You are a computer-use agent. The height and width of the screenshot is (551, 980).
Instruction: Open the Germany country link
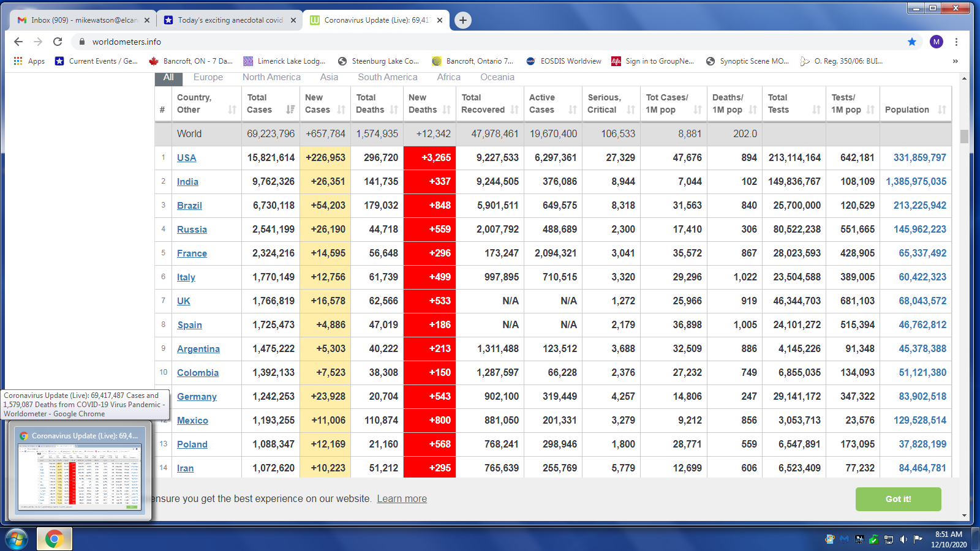click(x=197, y=397)
